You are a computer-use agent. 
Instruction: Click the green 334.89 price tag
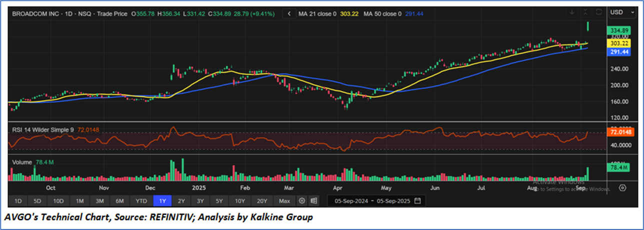pos(619,30)
